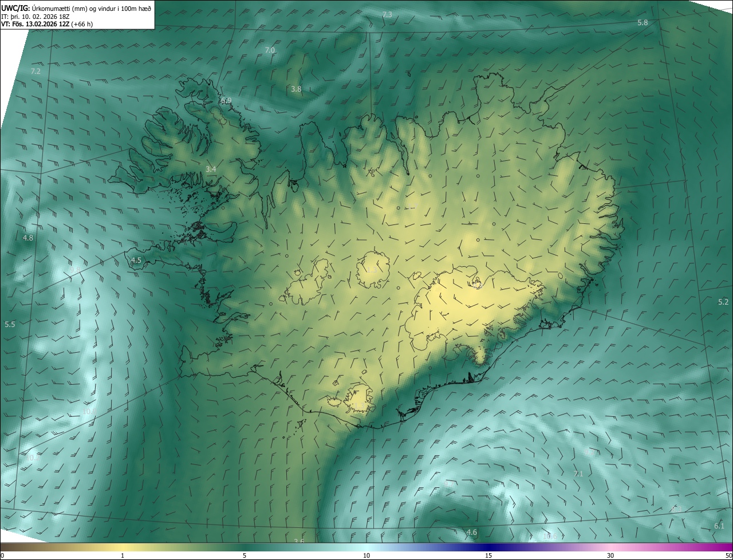Click valid time 'VT: Fös. 13.02.2026 12Z'

pyautogui.click(x=35, y=24)
